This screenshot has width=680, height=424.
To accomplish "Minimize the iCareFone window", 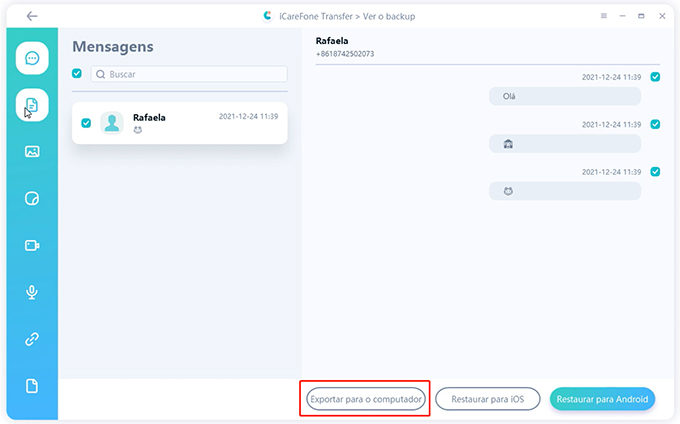I will [x=622, y=16].
